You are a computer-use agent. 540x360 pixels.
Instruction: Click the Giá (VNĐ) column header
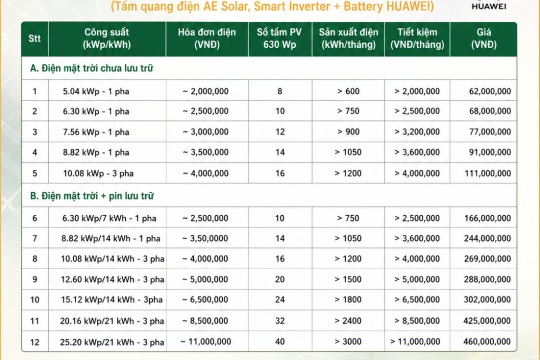(x=484, y=39)
